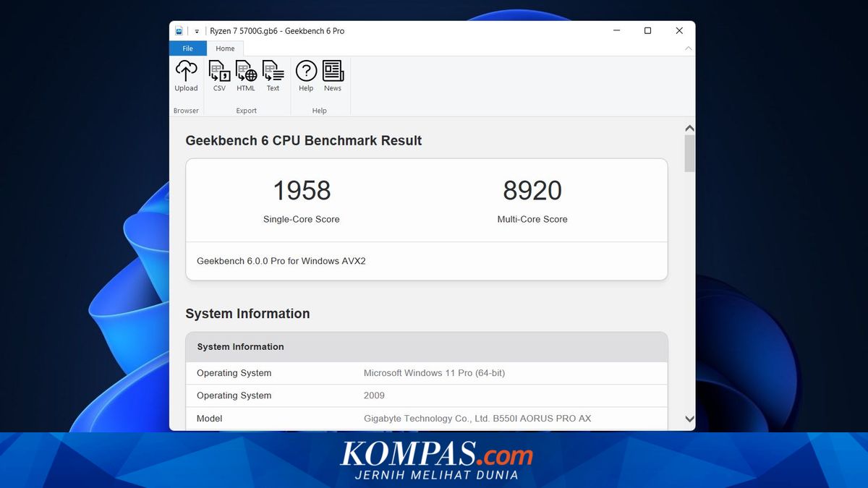Click the multi-core score 8920
868x488 pixels.
point(532,191)
